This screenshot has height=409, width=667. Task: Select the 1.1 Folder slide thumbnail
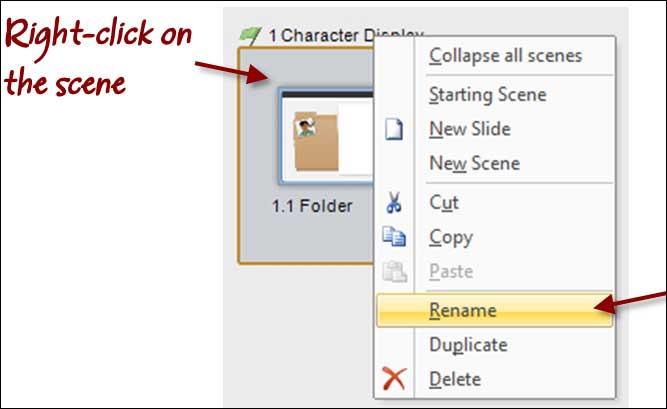point(326,136)
